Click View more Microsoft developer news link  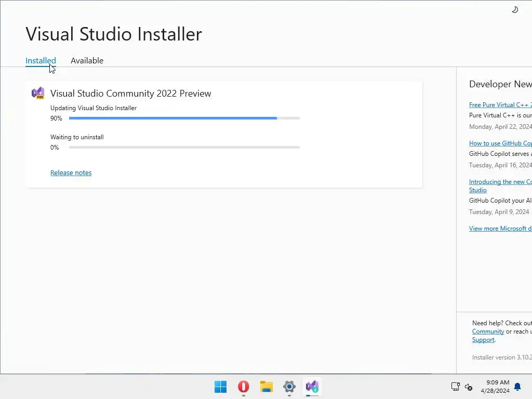click(500, 229)
